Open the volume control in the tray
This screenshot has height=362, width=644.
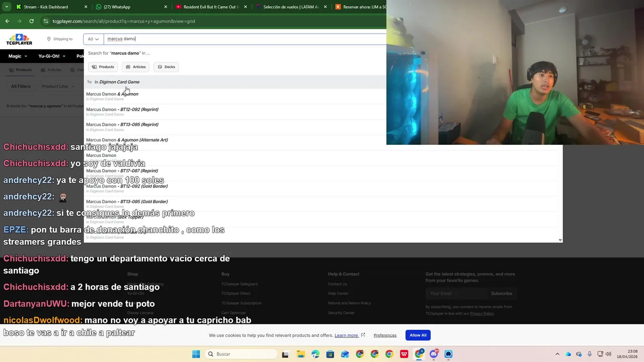pos(608,354)
